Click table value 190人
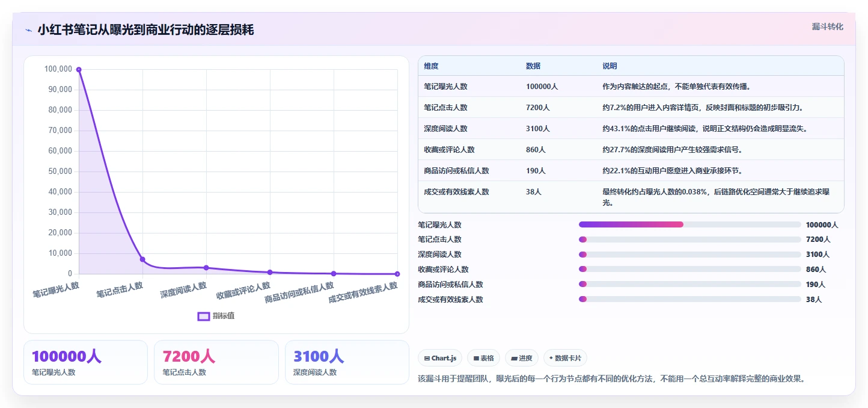The height and width of the screenshot is (408, 868). point(536,171)
